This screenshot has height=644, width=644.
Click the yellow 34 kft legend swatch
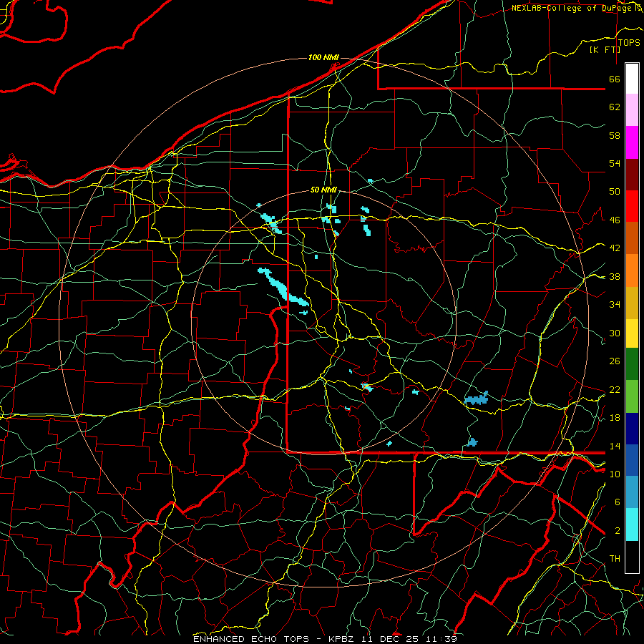point(632,333)
